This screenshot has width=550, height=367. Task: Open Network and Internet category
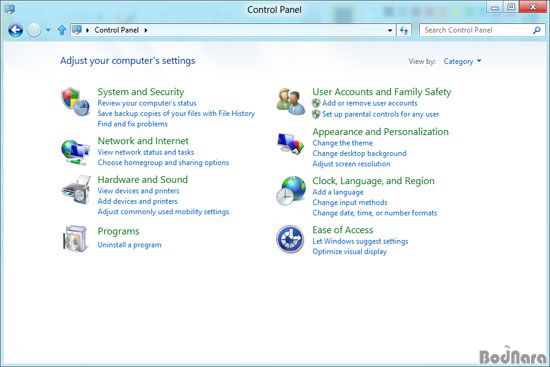tap(143, 141)
